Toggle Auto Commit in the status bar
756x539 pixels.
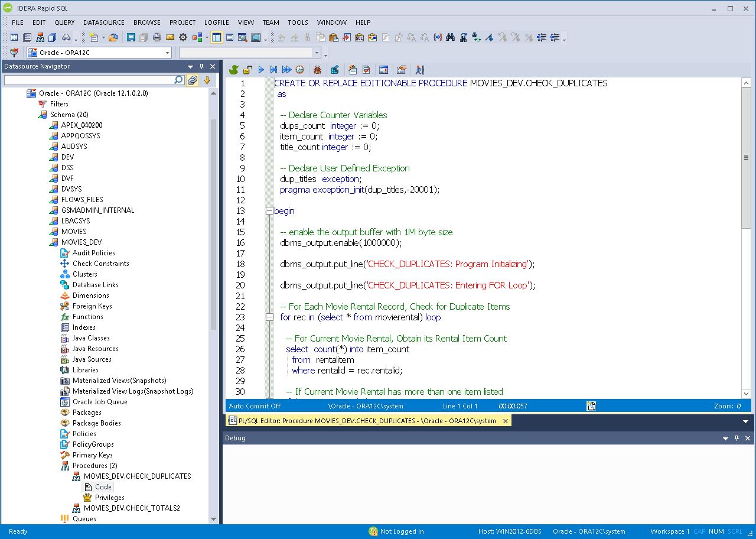pyautogui.click(x=254, y=406)
